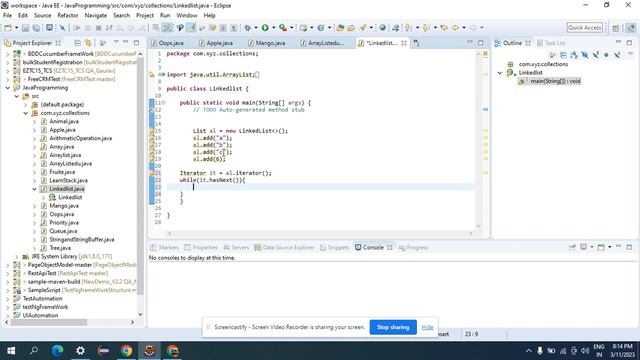Screen dimensions: 640x360
Task: Click the New wizard icon in toolbar
Action: [x=8, y=28]
